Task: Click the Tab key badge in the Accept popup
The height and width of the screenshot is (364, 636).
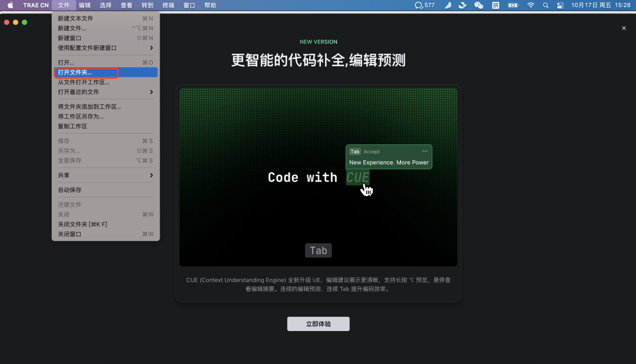Action: (355, 151)
